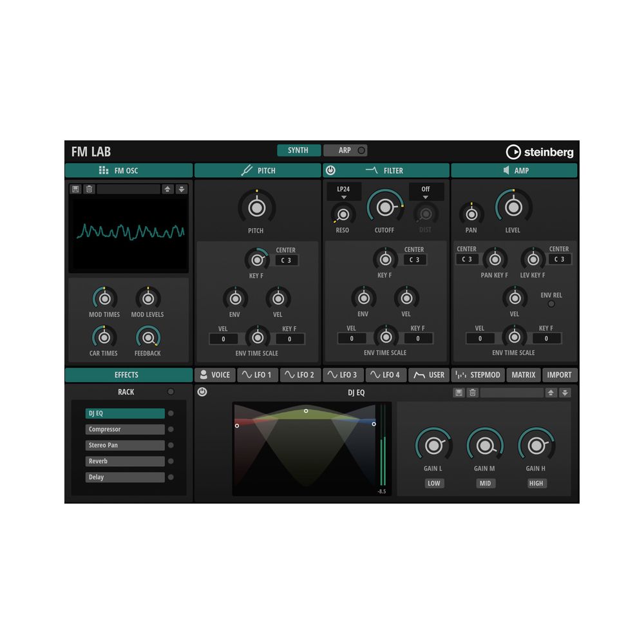The height and width of the screenshot is (644, 644).
Task: Click the save preset icon in FM OSC
Action: 75,189
